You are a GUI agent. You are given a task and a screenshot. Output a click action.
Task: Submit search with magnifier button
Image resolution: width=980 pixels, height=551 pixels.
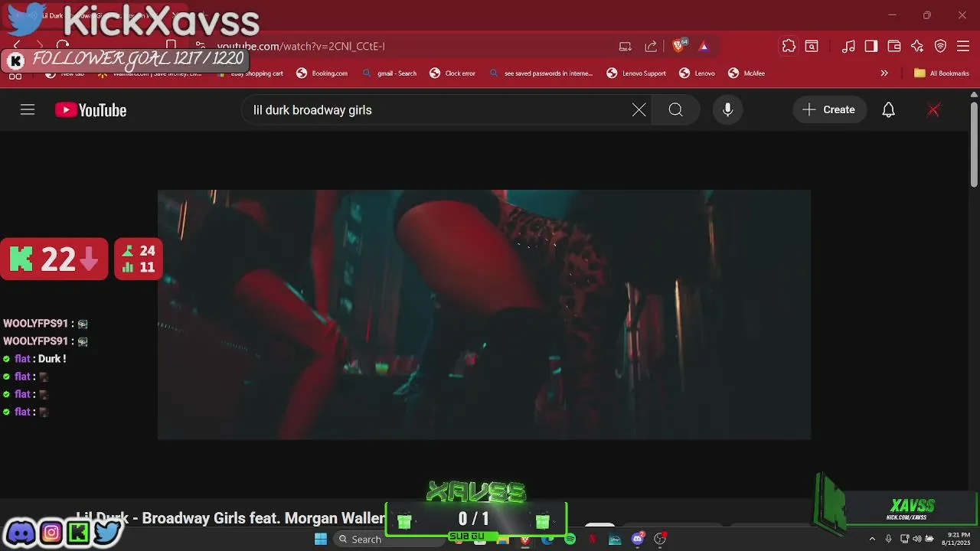[675, 110]
